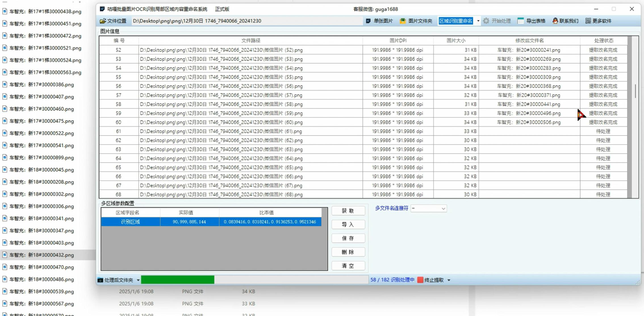Click file icon of 新17#1梯30000438.png

(x=5, y=11)
